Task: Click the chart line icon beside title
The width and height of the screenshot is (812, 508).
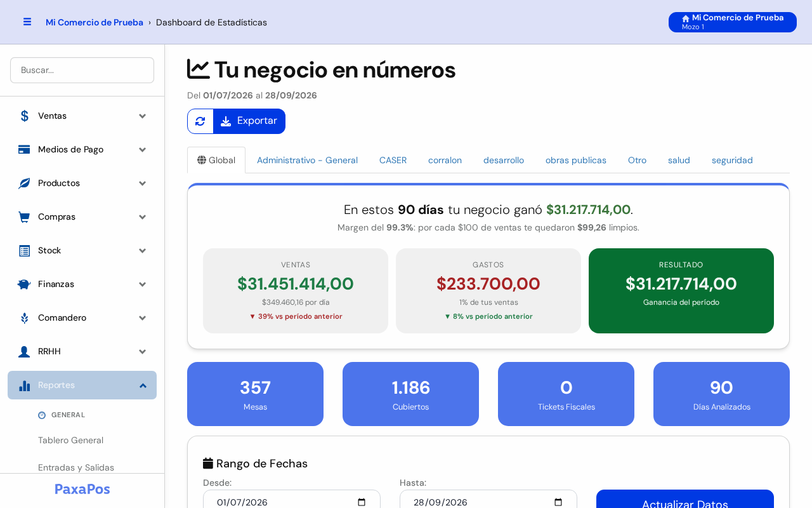Action: (199, 69)
